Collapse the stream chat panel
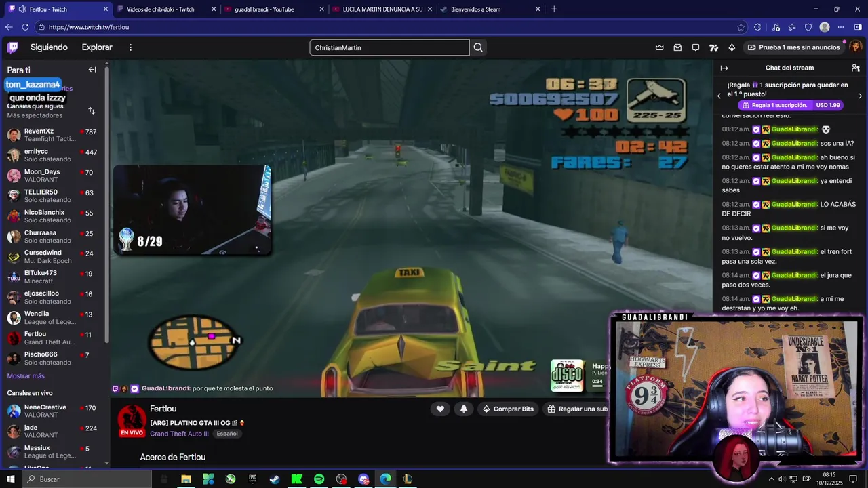Viewport: 868px width, 488px height. click(724, 68)
